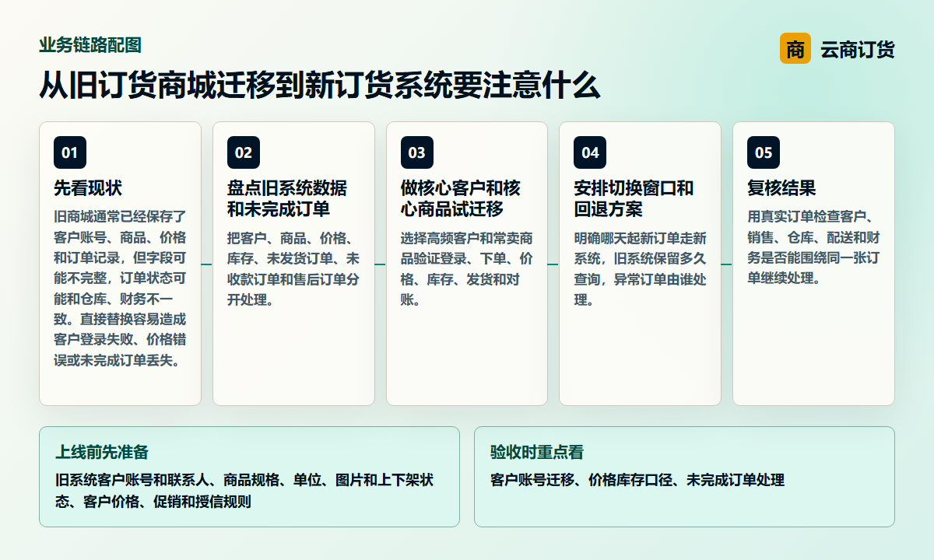934x560 pixels.
Task: Click the text starting 旧系统客户账号和联系人
Action: pos(244,491)
